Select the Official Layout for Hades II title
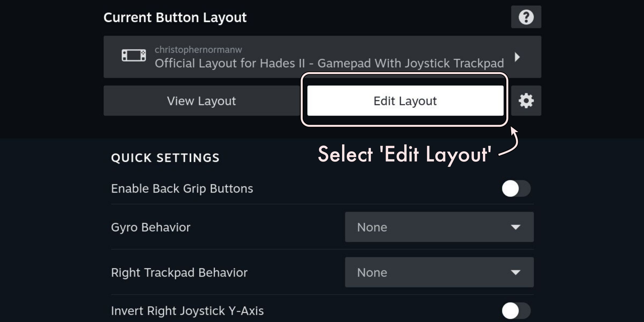Image resolution: width=644 pixels, height=322 pixels. click(329, 64)
